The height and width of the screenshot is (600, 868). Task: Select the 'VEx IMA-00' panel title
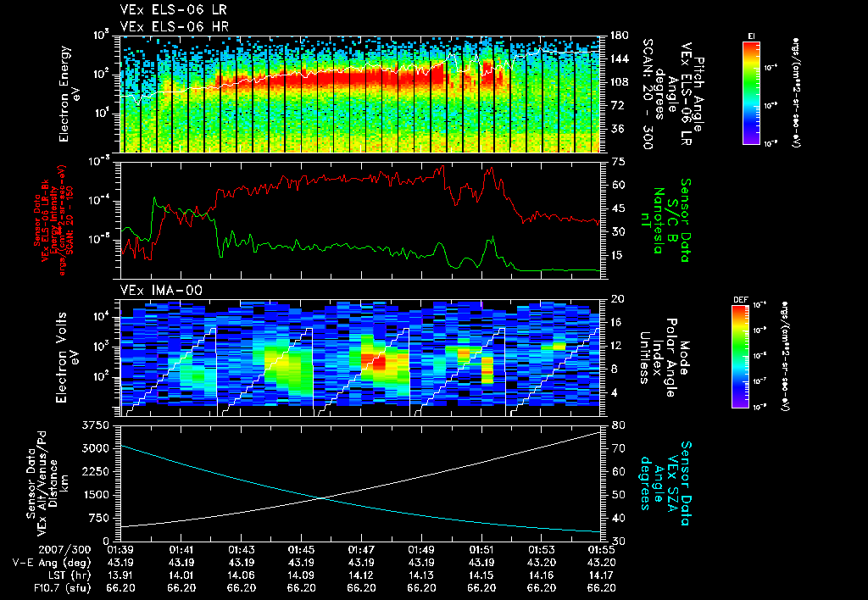coord(161,290)
